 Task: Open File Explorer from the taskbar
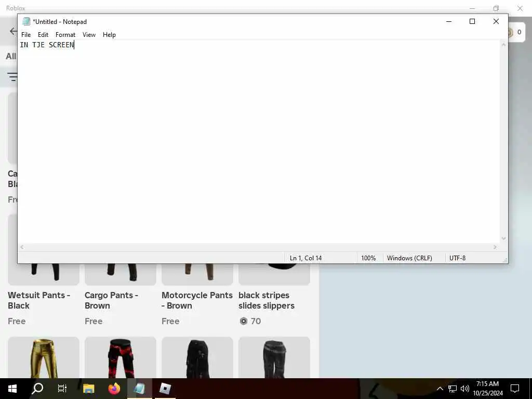pos(88,389)
